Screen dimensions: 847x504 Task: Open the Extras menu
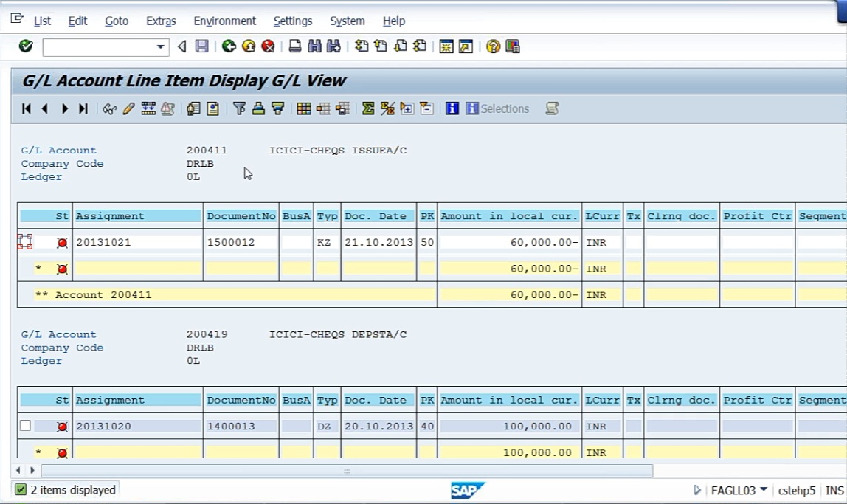click(x=161, y=21)
